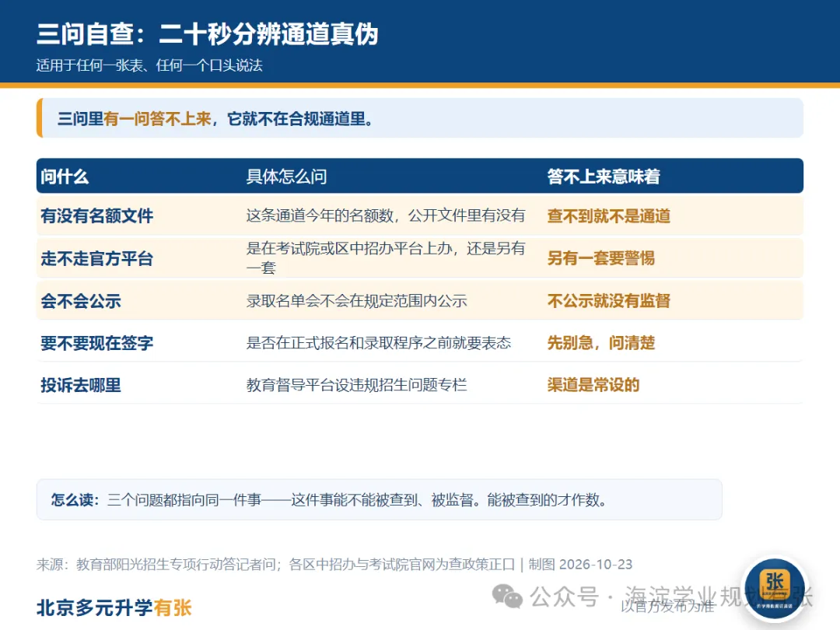Viewport: 840px width, 630px height.
Task: Select the row label 要不要现在签字
Action: [x=97, y=343]
